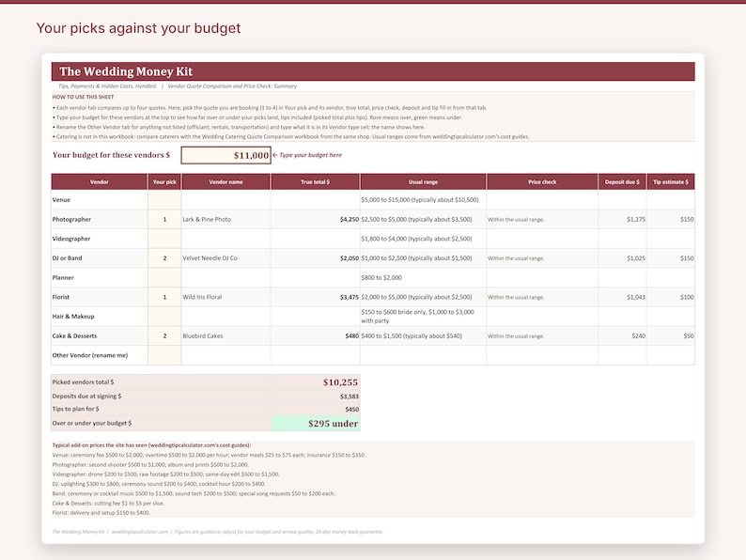Click the Hair & Makeup row label
This screenshot has width=746, height=560.
(73, 317)
